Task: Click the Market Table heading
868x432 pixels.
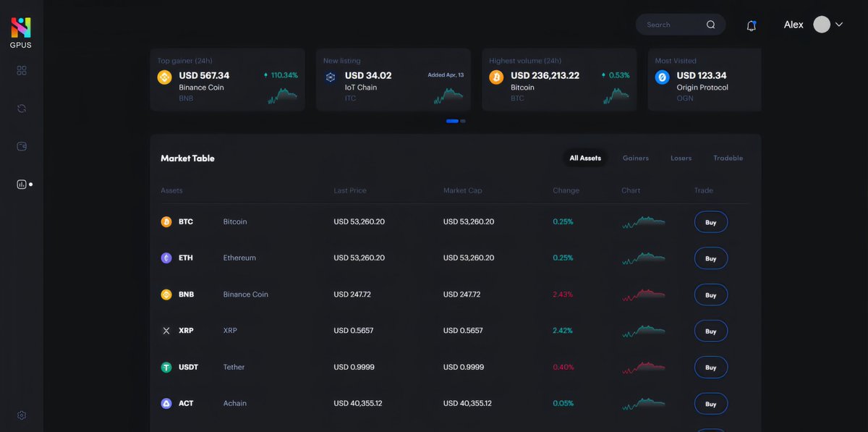Action: pyautogui.click(x=187, y=158)
